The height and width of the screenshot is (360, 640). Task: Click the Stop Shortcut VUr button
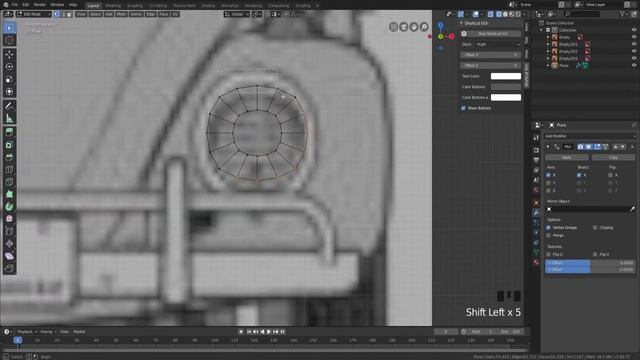point(491,33)
